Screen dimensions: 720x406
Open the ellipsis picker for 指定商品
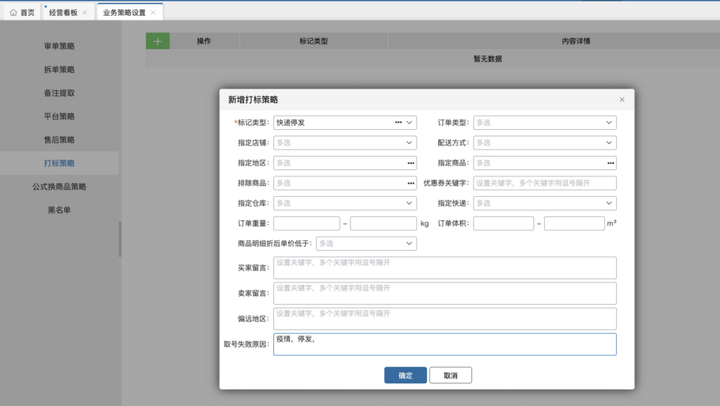click(x=610, y=163)
